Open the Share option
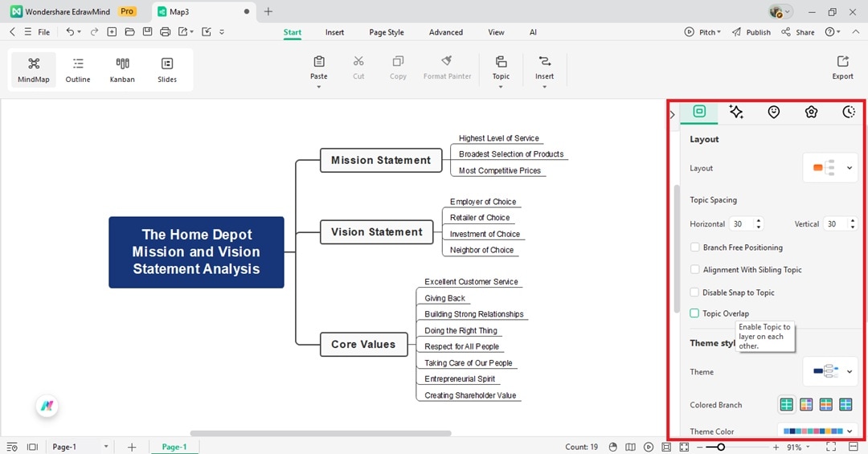 pyautogui.click(x=798, y=32)
